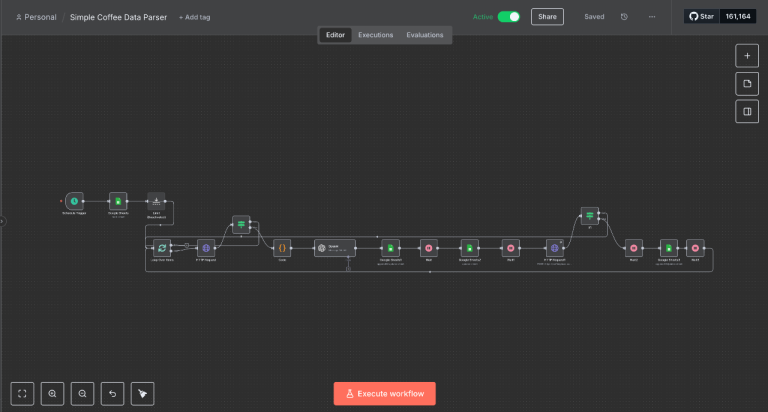Image resolution: width=768 pixels, height=412 pixels.
Task: Toggle the side panel button at right
Action: [746, 112]
